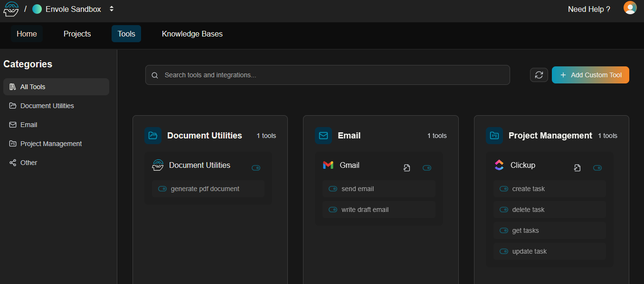Click the Add Custom Tool button
Image resolution: width=644 pixels, height=284 pixels.
pyautogui.click(x=590, y=75)
